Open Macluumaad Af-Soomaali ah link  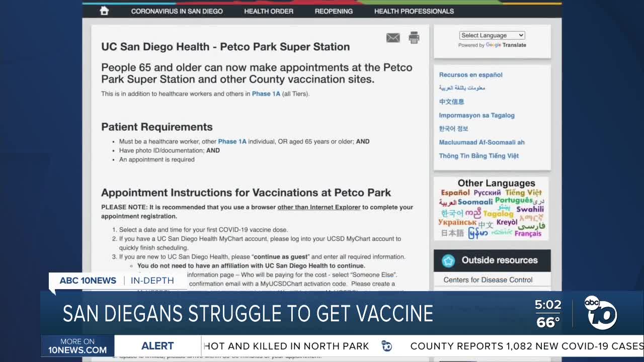click(x=482, y=142)
